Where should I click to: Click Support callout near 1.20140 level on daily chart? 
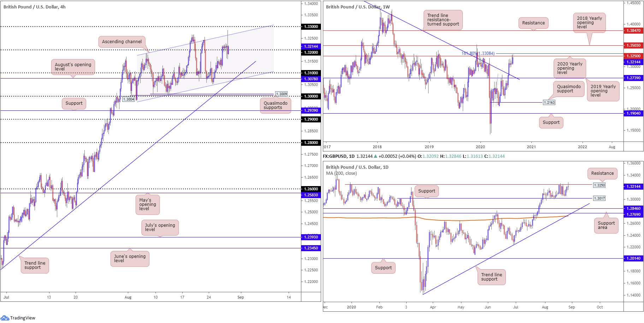point(383,268)
